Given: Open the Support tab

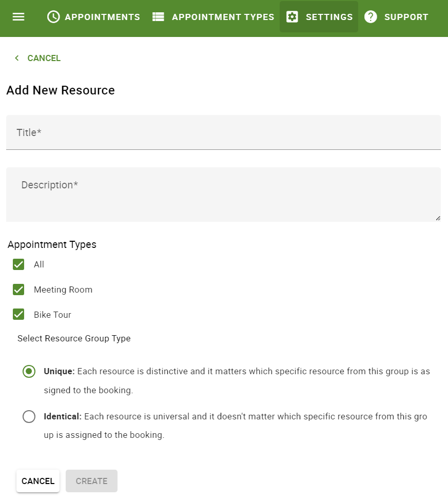Looking at the screenshot, I should (396, 16).
